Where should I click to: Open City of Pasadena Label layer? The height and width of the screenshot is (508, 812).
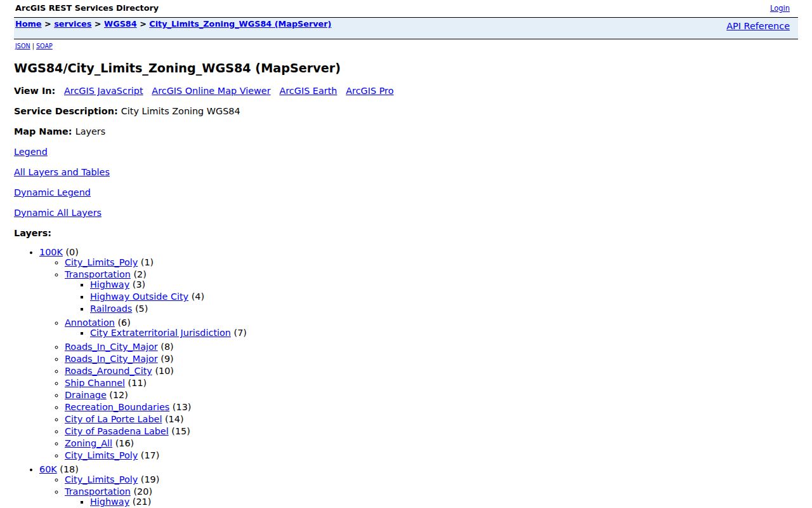117,431
